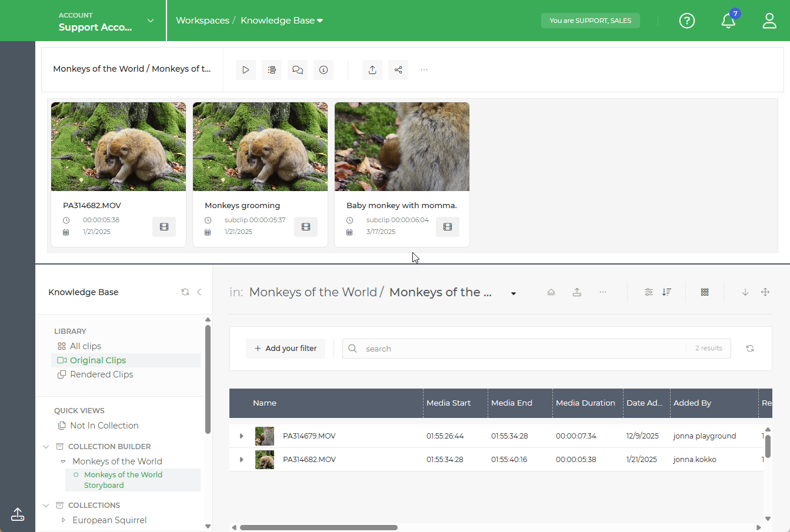
Task: Sort by Media Start column header
Action: (449, 403)
